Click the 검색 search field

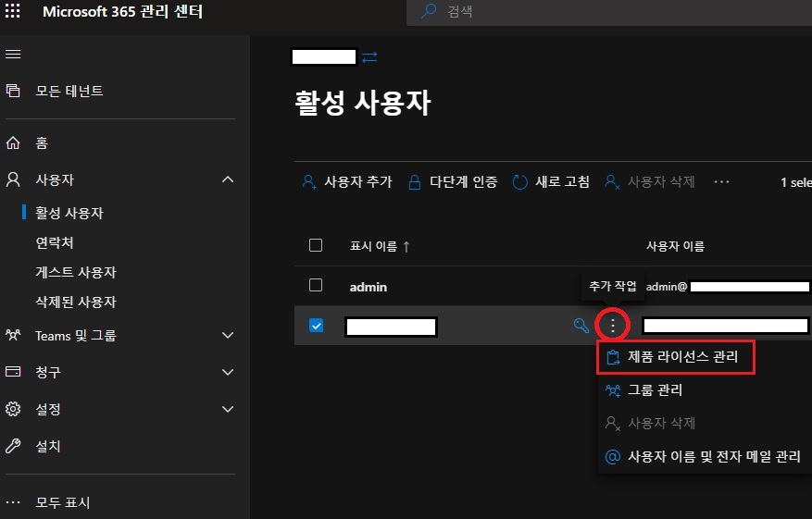(609, 11)
